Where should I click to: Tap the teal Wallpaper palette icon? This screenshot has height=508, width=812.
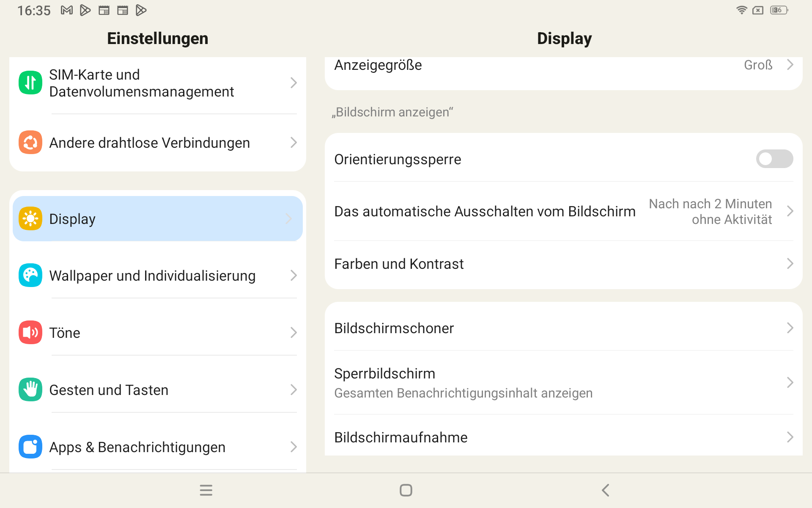[x=30, y=275]
